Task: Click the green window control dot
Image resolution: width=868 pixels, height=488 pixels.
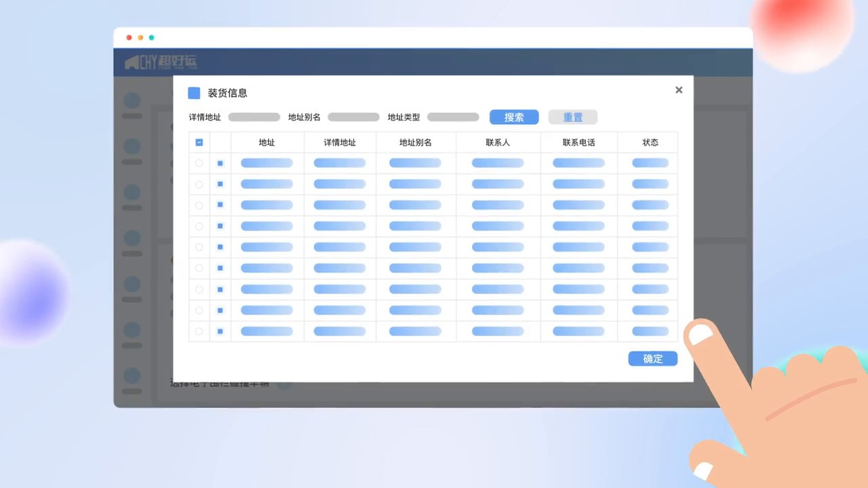Action: 152,38
